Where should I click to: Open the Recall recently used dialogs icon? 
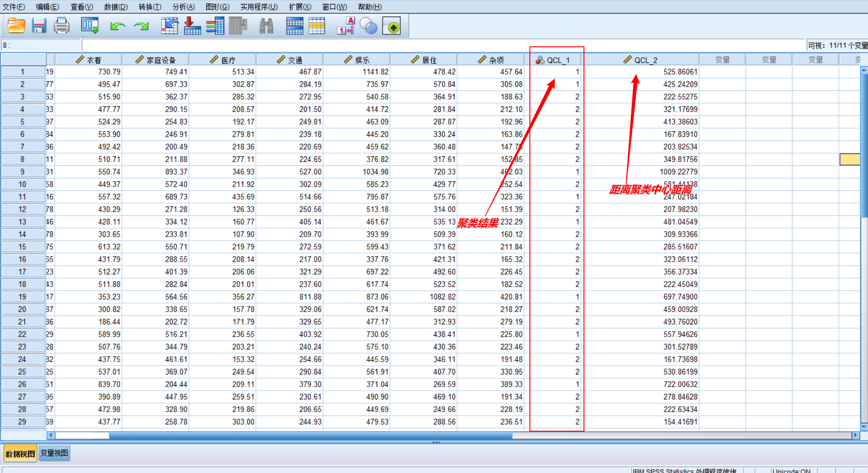point(90,26)
